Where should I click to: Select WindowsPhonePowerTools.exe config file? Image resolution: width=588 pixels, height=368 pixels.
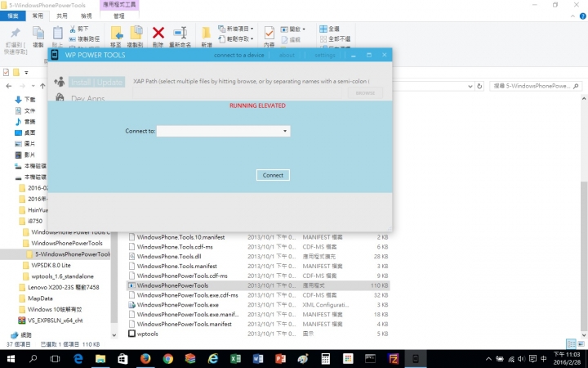tap(177, 305)
